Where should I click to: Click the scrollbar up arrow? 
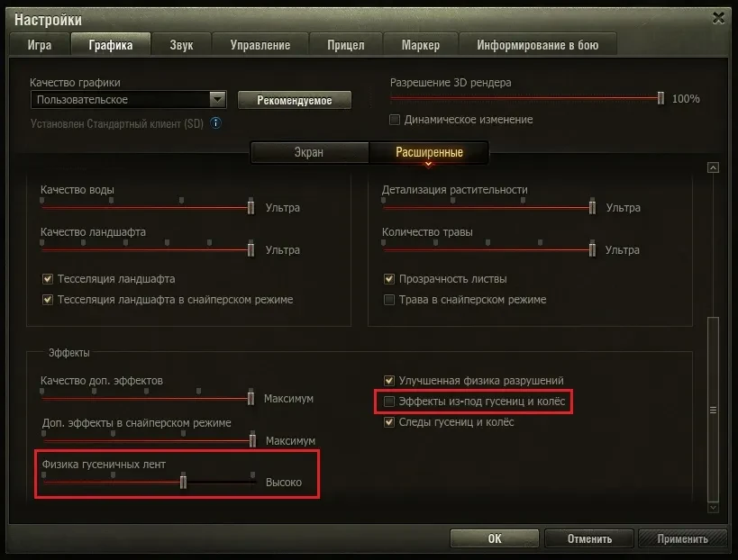[x=713, y=167]
